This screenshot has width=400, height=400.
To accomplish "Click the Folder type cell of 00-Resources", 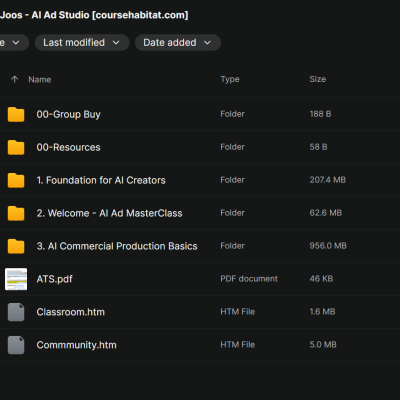I will tap(233, 147).
